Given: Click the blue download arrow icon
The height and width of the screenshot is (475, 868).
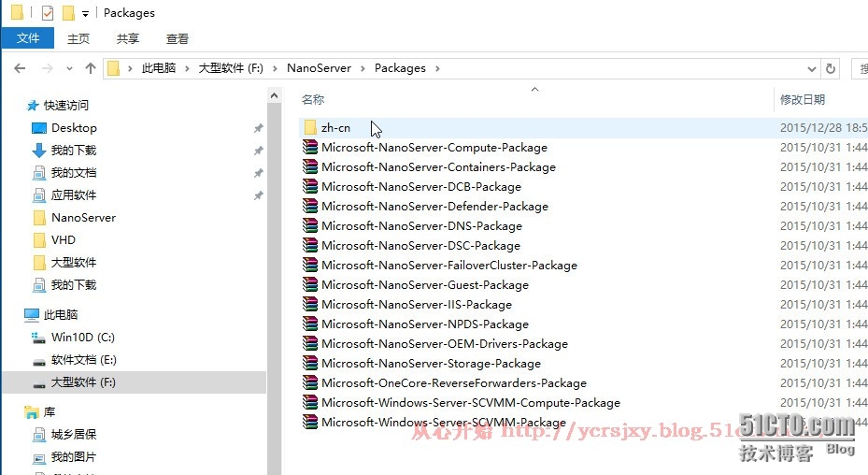Looking at the screenshot, I should click(38, 151).
